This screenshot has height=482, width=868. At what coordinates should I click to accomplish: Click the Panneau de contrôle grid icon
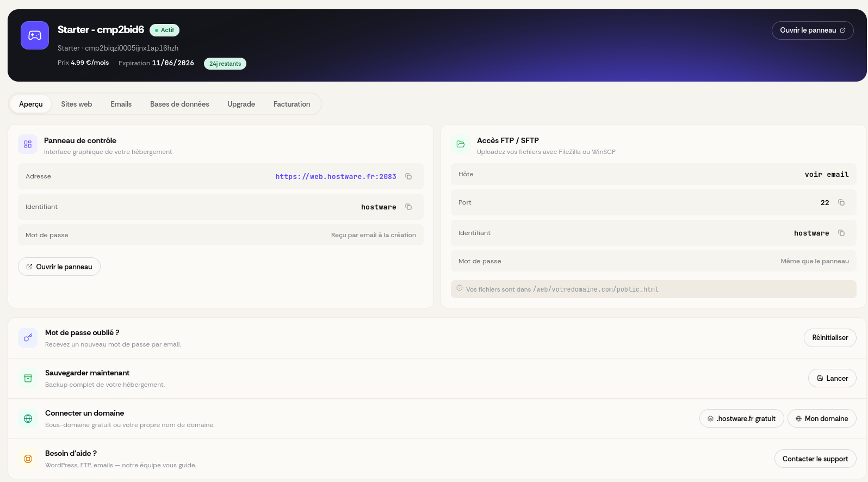click(28, 144)
